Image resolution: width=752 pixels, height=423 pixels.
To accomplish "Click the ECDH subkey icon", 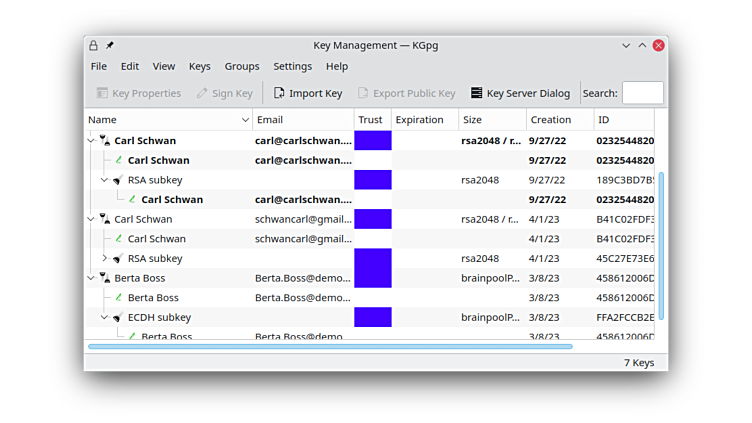I will 118,317.
